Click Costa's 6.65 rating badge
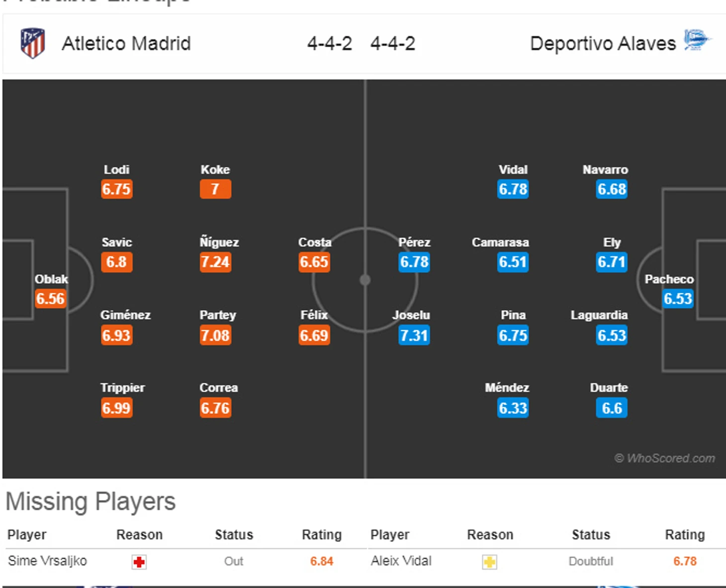 click(314, 262)
